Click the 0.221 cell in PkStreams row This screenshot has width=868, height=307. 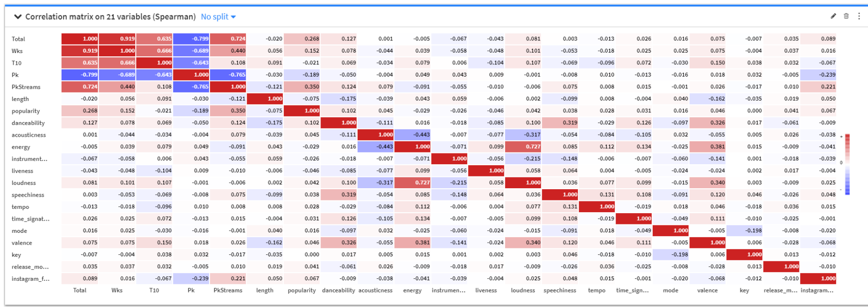[818, 87]
